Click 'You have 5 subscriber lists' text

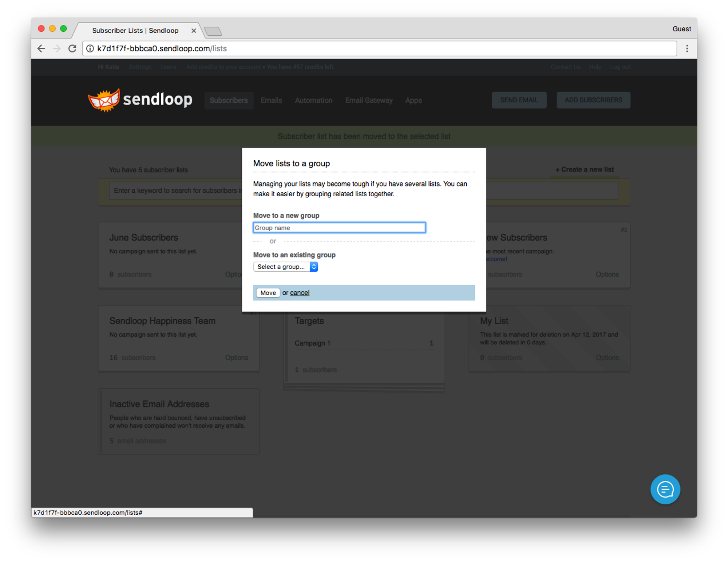click(x=148, y=170)
